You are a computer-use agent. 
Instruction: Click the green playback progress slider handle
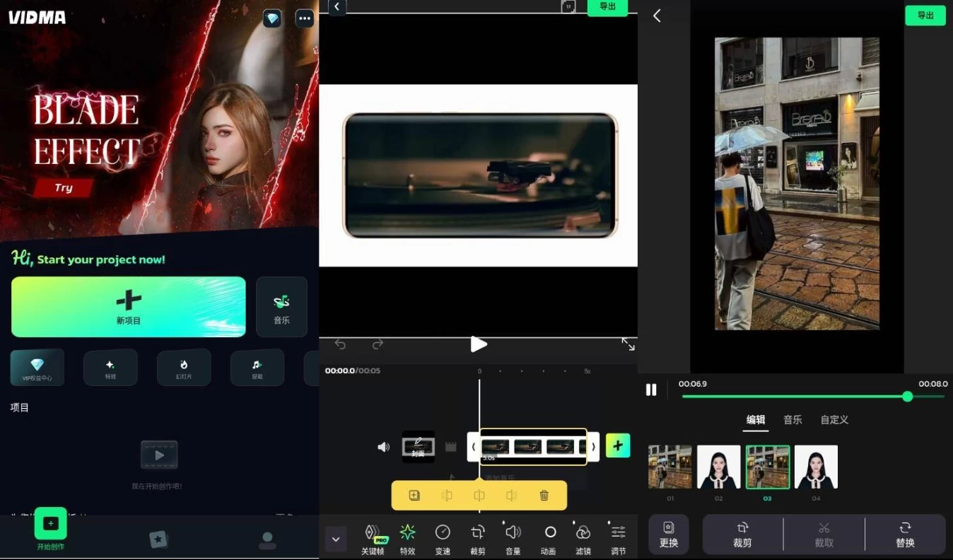(907, 397)
